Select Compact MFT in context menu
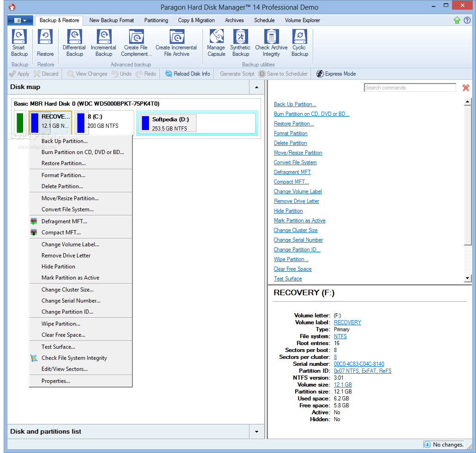Image resolution: width=476 pixels, height=453 pixels. pyautogui.click(x=81, y=232)
